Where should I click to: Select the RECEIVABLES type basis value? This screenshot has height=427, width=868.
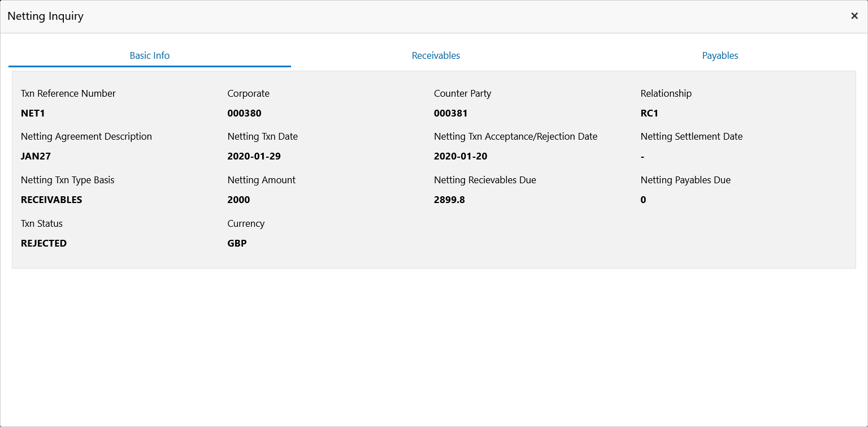click(x=51, y=200)
